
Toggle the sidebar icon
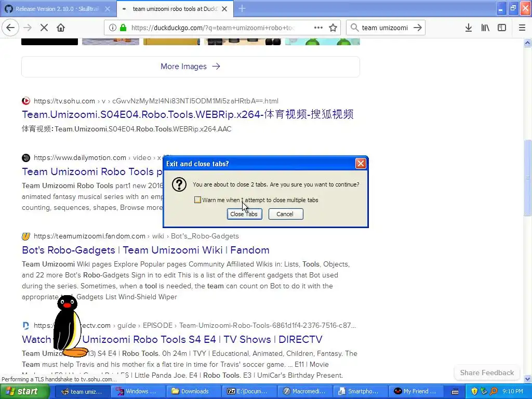(x=502, y=28)
